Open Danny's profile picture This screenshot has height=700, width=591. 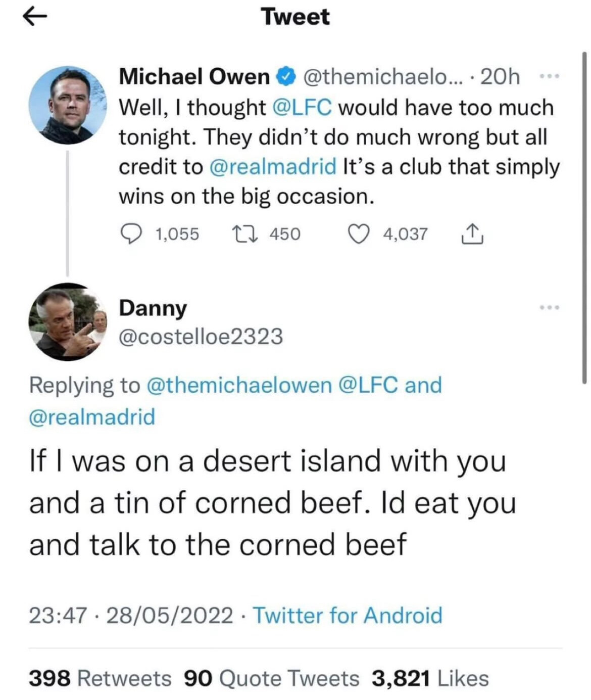click(68, 322)
